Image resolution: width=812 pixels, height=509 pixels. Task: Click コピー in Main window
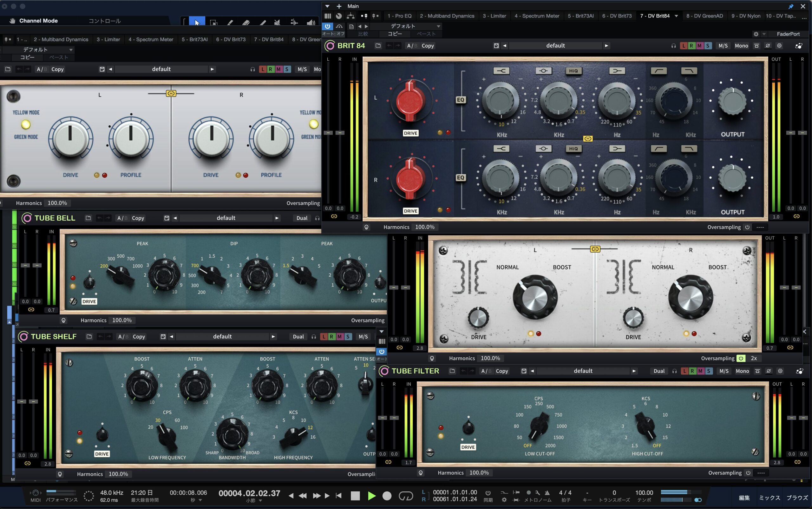(395, 34)
